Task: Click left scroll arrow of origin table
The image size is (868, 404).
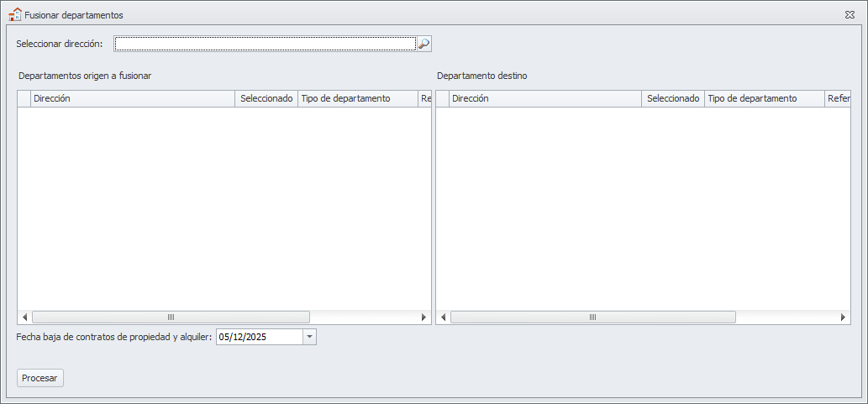Action: point(24,317)
